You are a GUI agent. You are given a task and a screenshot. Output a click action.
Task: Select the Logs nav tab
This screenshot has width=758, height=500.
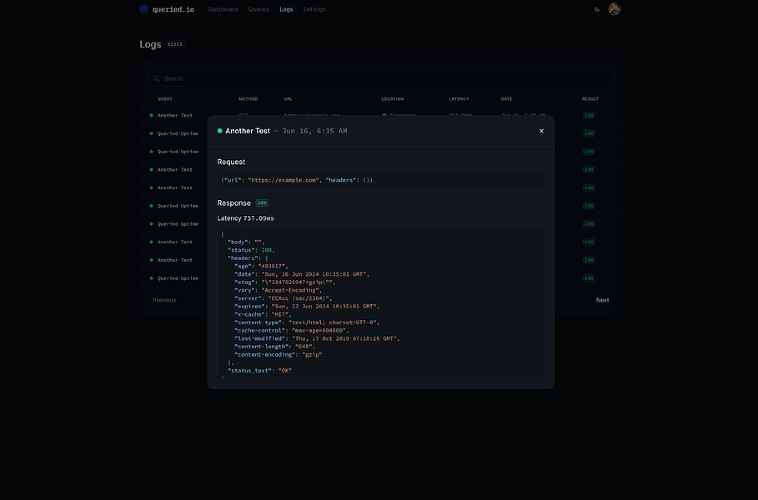[286, 9]
